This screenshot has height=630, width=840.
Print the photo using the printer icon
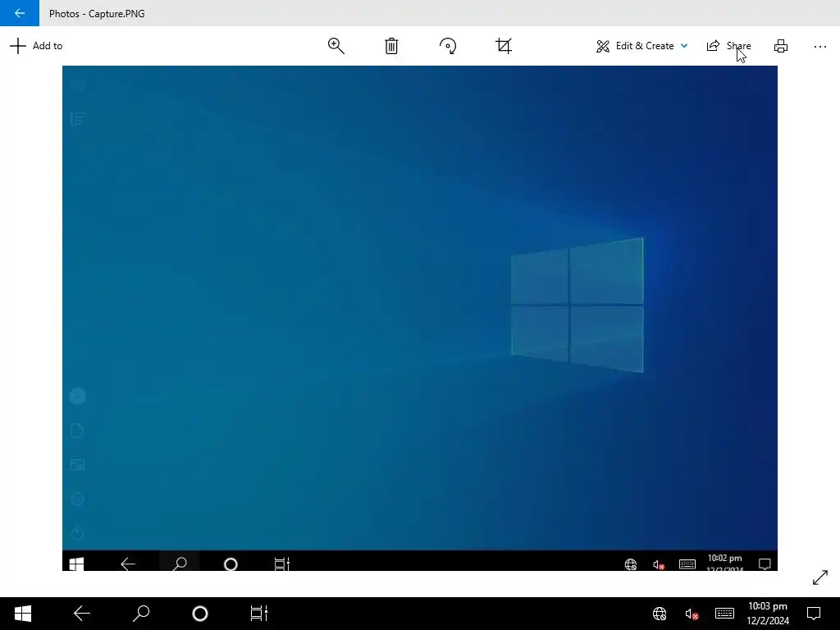coord(781,46)
